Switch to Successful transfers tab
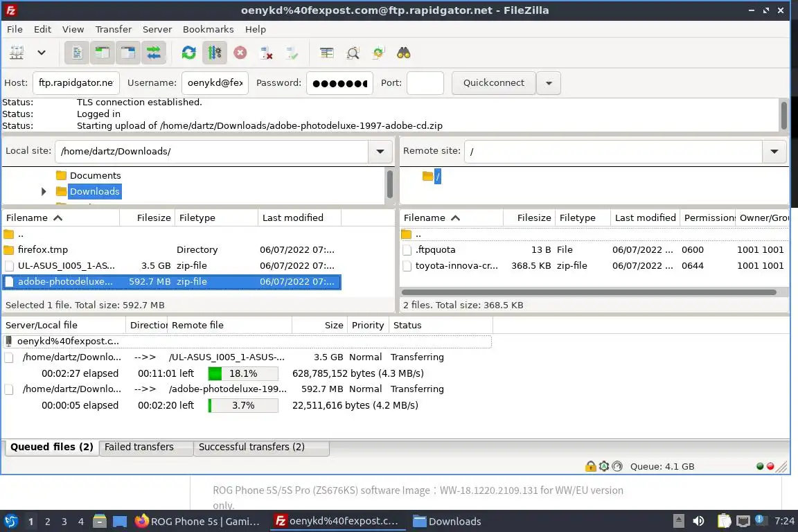798x532 pixels. 262,447
